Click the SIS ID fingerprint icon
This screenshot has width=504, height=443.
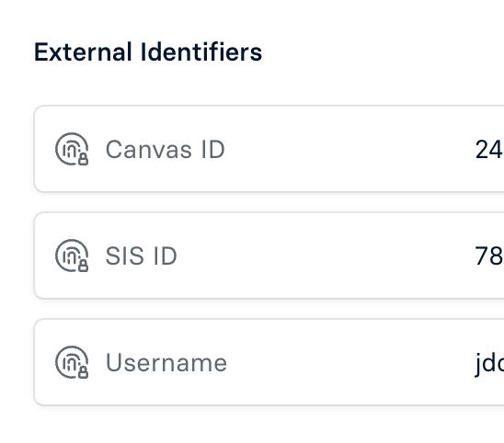[72, 256]
